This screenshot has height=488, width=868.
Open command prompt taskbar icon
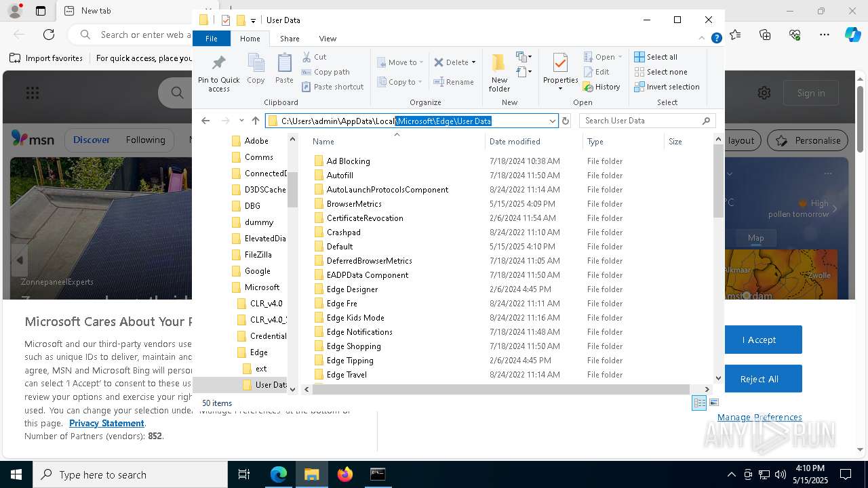tap(378, 474)
